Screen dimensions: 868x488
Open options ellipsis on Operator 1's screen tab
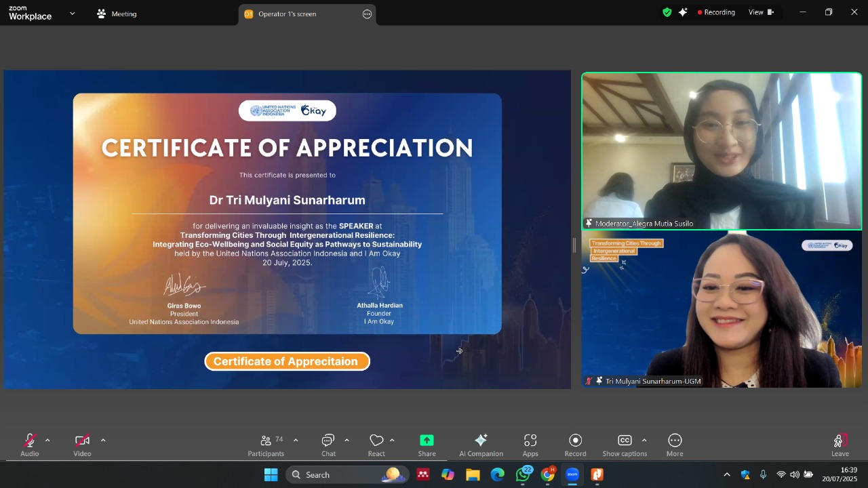(367, 14)
